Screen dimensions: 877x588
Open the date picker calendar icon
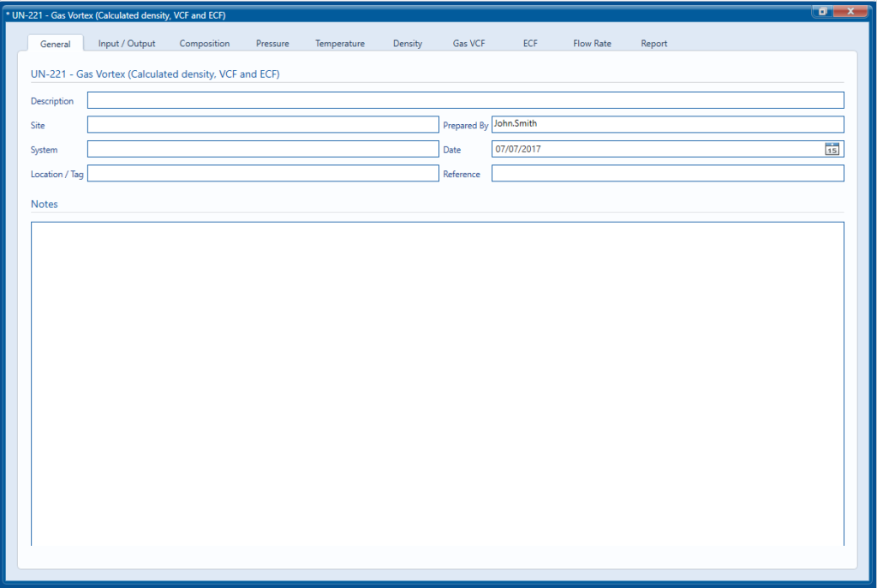(830, 148)
